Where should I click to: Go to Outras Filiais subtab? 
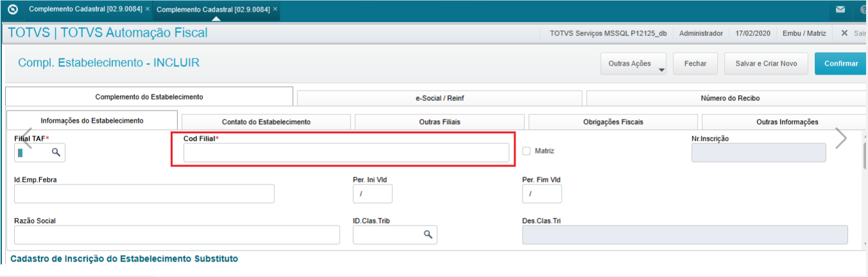point(440,121)
